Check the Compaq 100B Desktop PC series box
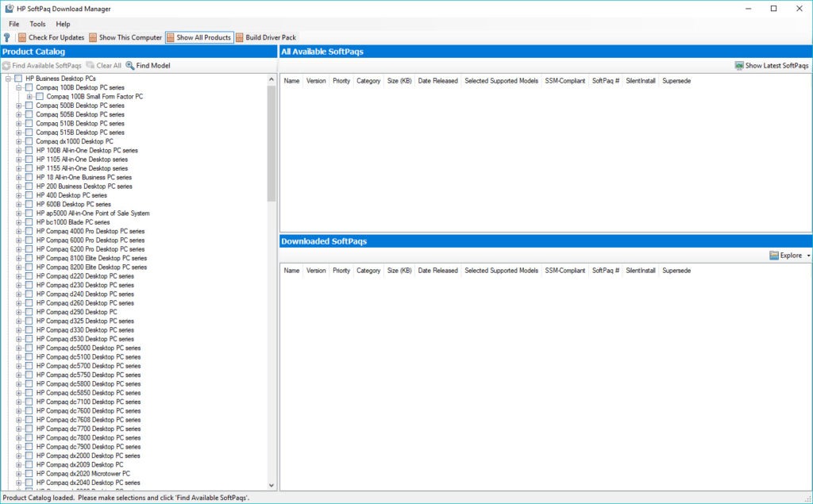Image resolution: width=813 pixels, height=504 pixels. (29, 87)
